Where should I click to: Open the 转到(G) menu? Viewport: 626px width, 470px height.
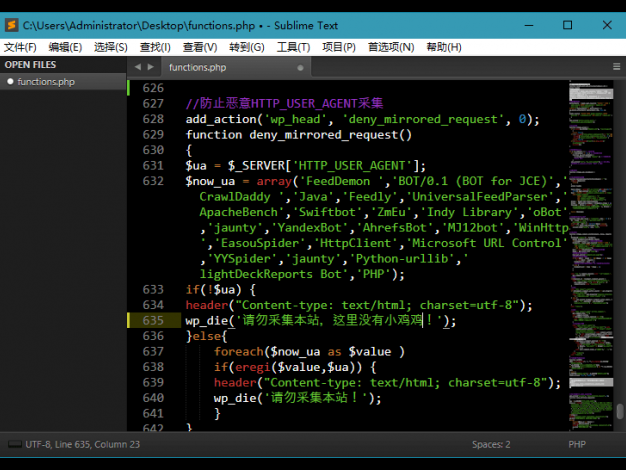(x=247, y=47)
